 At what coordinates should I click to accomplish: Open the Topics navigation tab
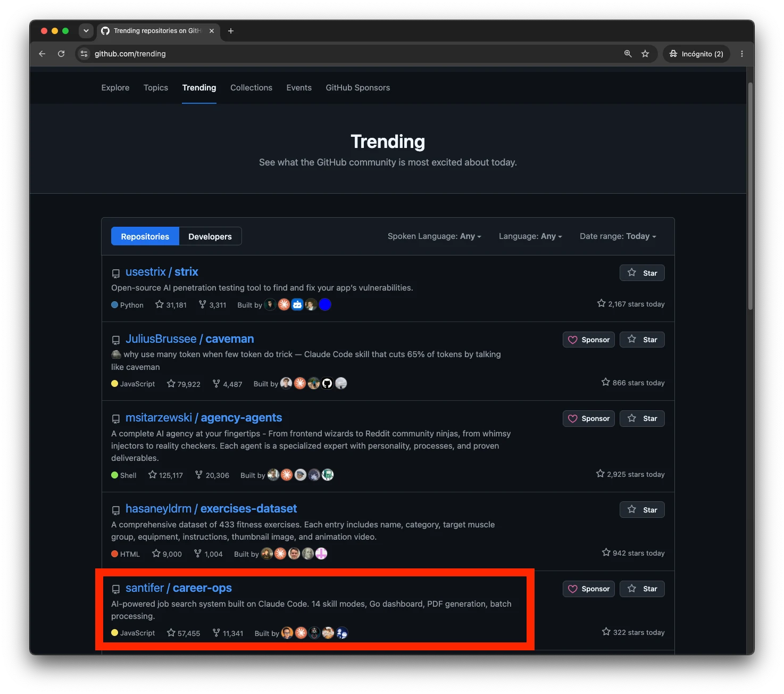[156, 88]
